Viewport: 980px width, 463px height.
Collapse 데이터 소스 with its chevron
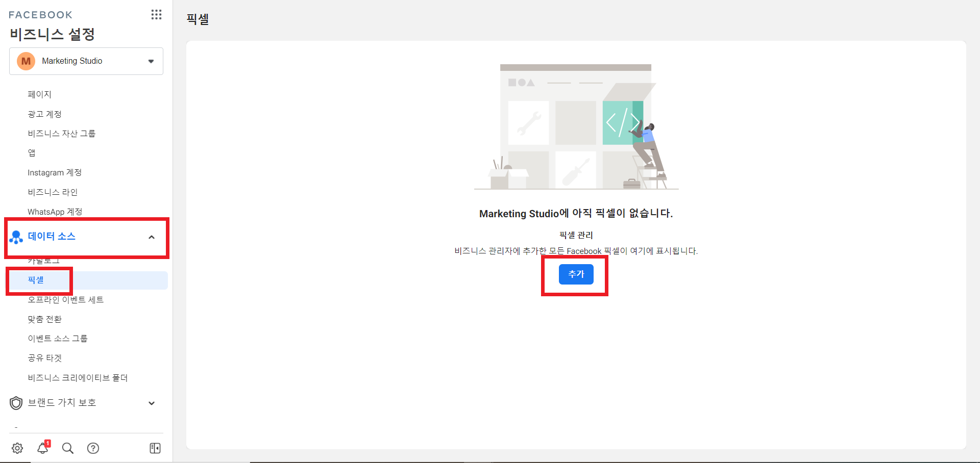(x=152, y=237)
